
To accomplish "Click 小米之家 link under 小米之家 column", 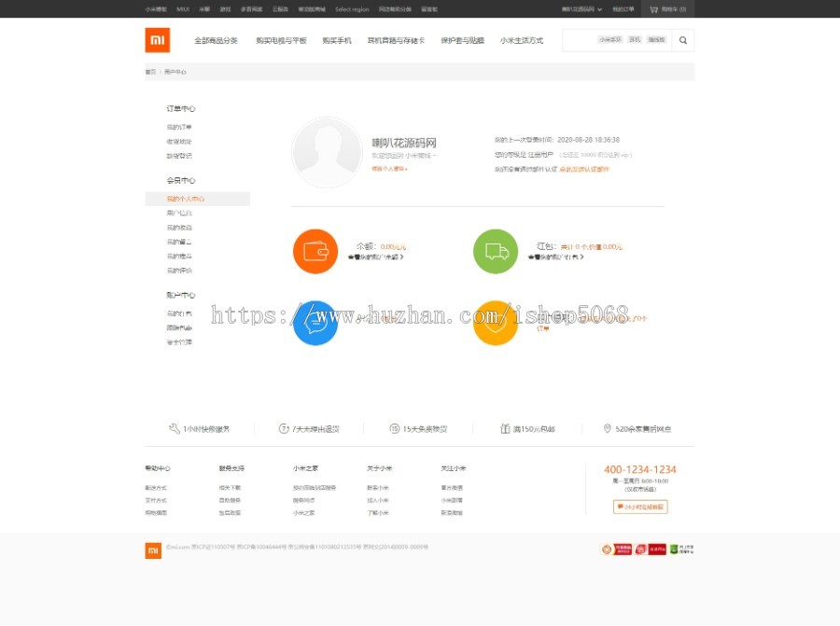I will click(x=303, y=513).
